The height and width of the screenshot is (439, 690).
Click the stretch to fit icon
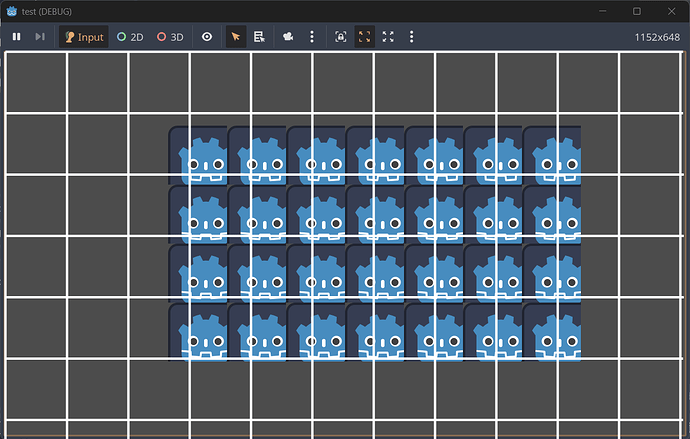(388, 37)
